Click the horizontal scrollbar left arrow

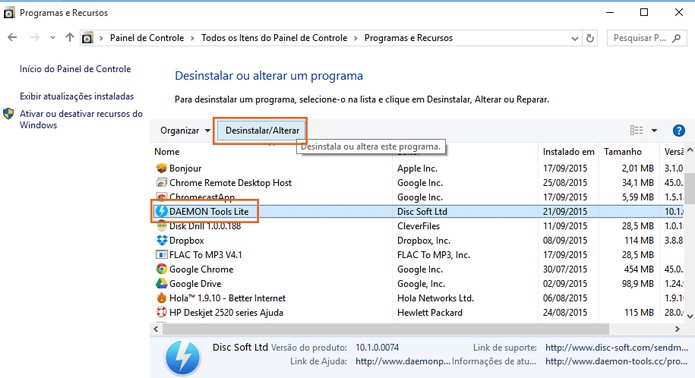(x=156, y=329)
